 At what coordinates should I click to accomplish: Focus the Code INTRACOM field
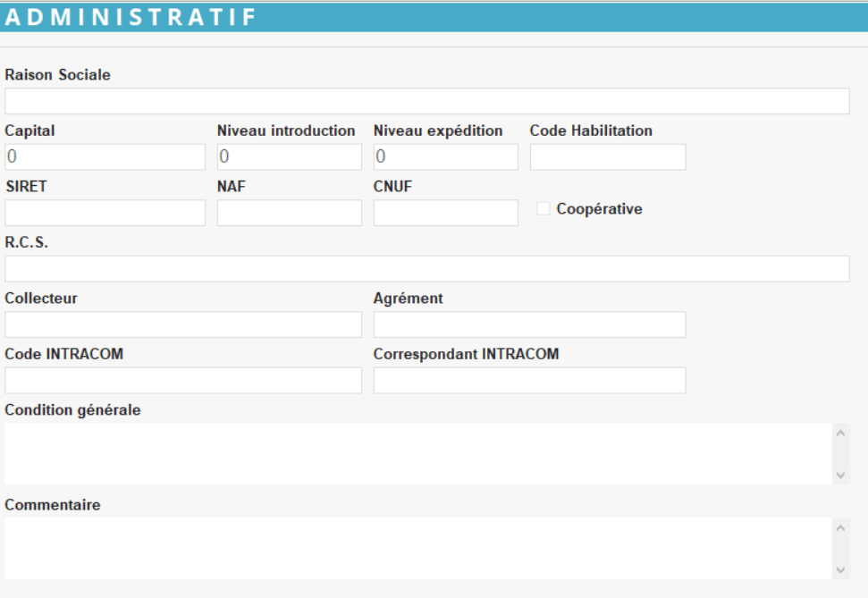pyautogui.click(x=183, y=381)
